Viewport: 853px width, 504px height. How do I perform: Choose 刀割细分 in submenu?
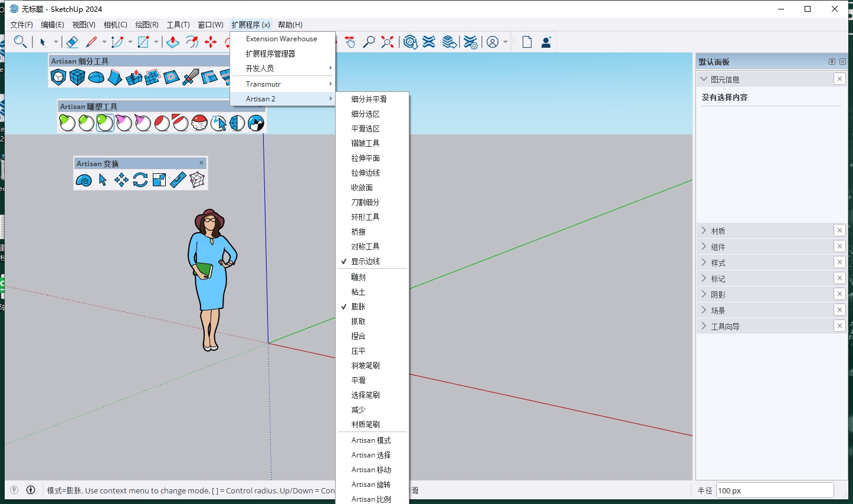tap(372, 202)
